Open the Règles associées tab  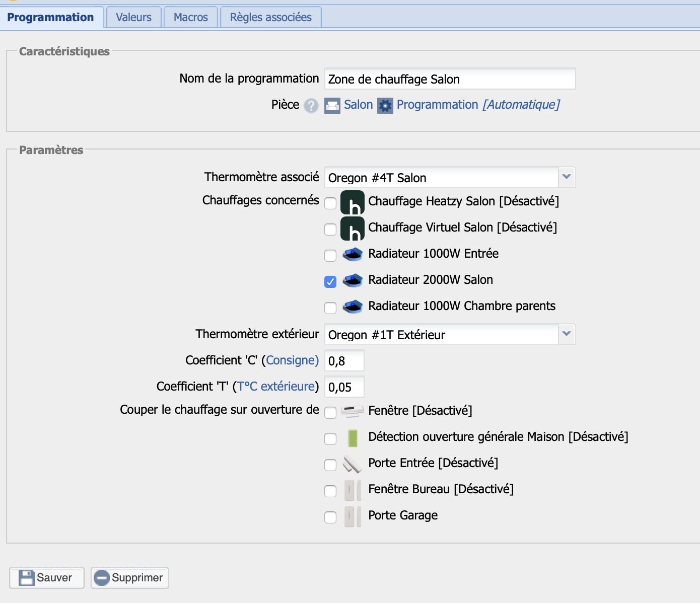click(x=270, y=18)
